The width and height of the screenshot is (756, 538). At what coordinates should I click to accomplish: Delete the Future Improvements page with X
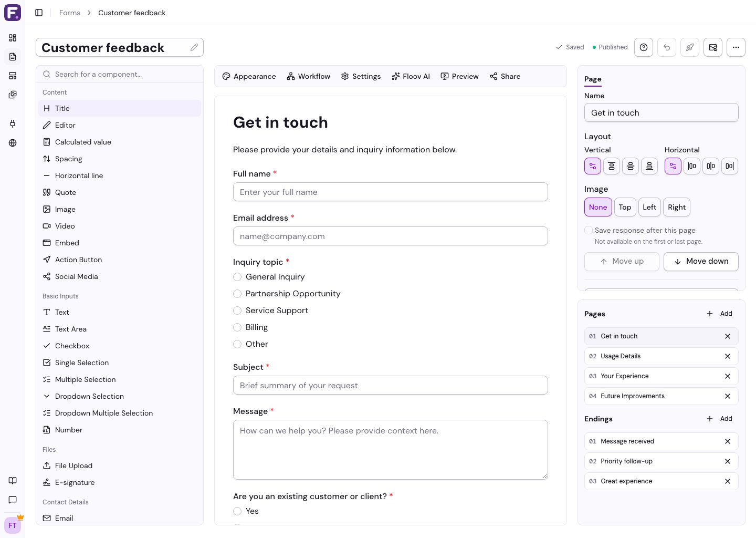[728, 396]
